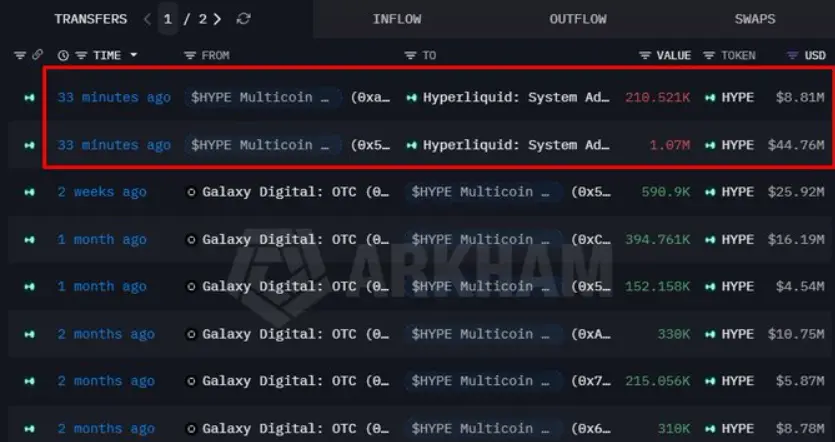Click the 310K value cell
This screenshot has width=835, height=442.
pyautogui.click(x=674, y=428)
